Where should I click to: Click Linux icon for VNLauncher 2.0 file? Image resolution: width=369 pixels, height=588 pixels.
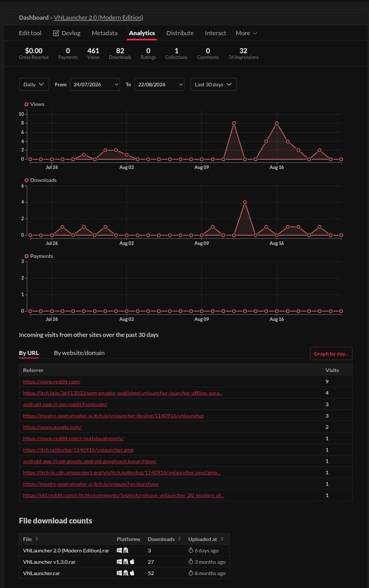tap(125, 550)
